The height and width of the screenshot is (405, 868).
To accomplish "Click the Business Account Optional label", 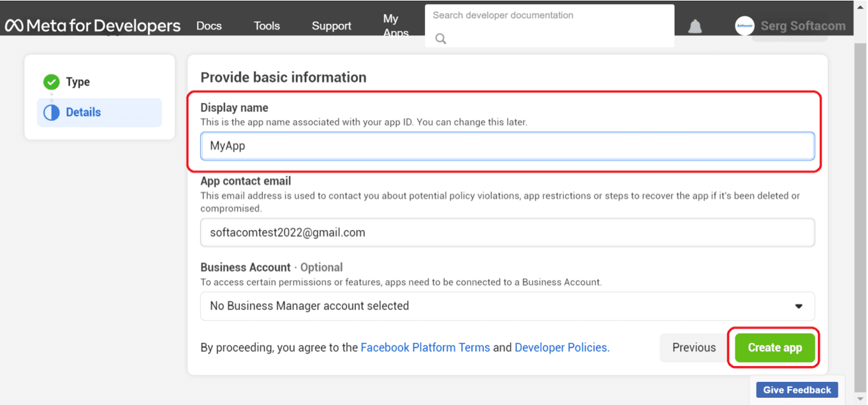I will (271, 268).
